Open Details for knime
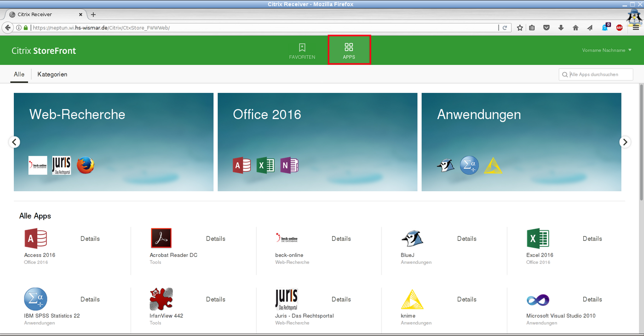Image resolution: width=644 pixels, height=336 pixels. (x=467, y=299)
